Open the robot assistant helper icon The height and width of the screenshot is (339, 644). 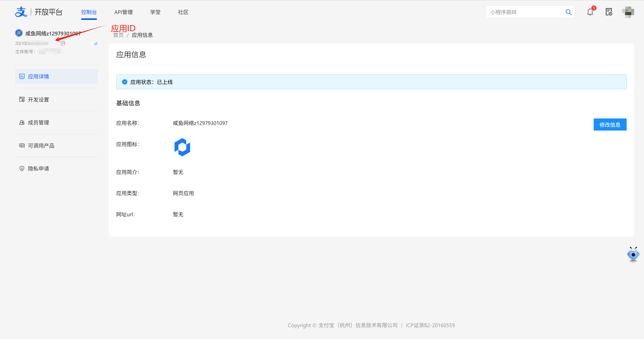pyautogui.click(x=633, y=254)
